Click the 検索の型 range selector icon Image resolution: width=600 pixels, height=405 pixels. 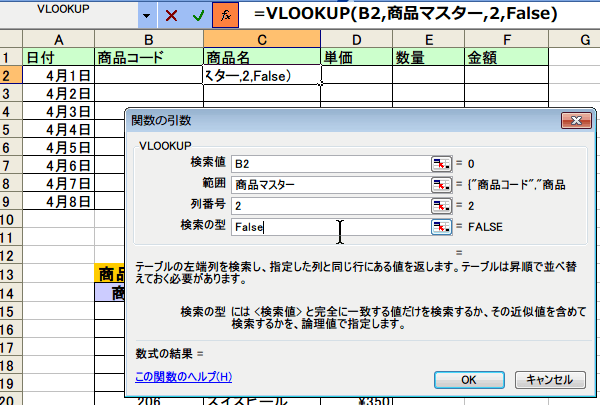pos(442,227)
